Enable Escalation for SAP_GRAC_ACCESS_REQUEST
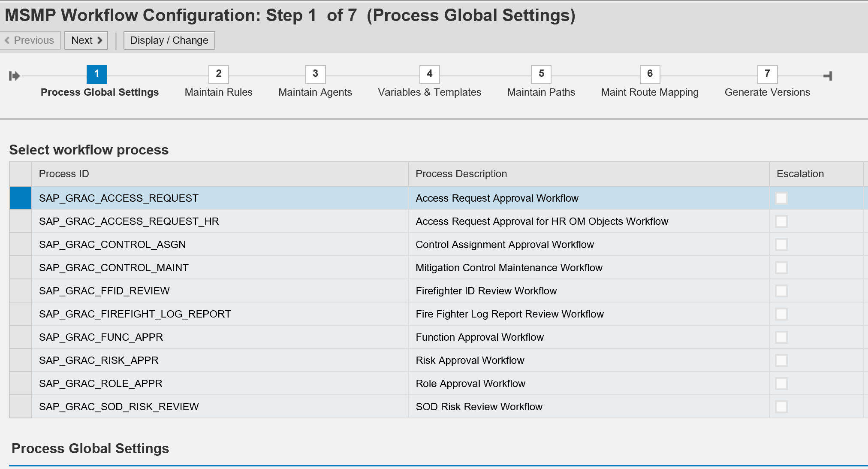The image size is (868, 469). (781, 198)
